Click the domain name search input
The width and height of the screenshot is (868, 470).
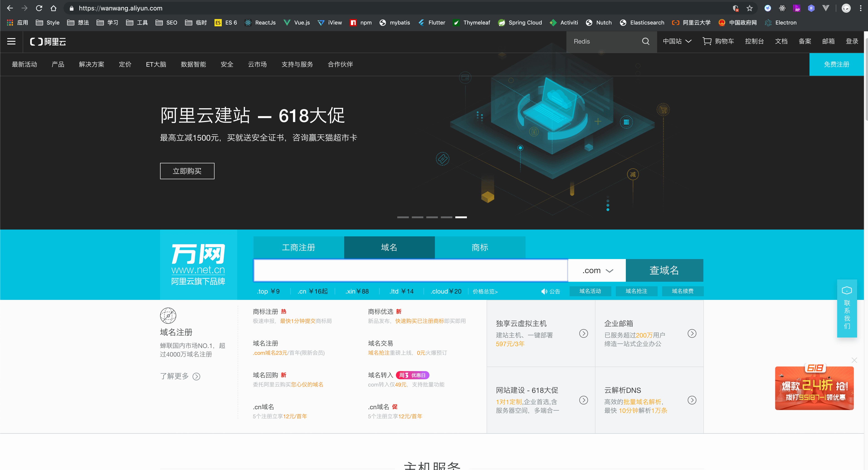pos(410,270)
